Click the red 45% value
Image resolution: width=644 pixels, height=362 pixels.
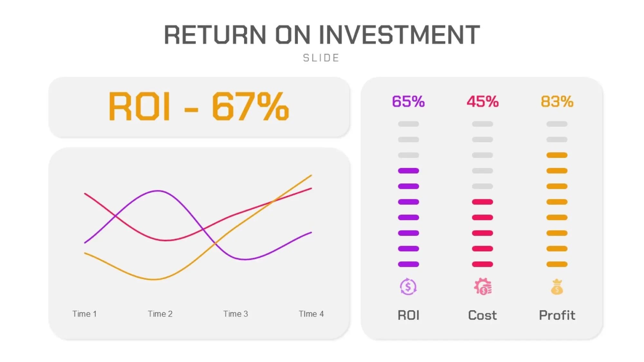pos(482,101)
